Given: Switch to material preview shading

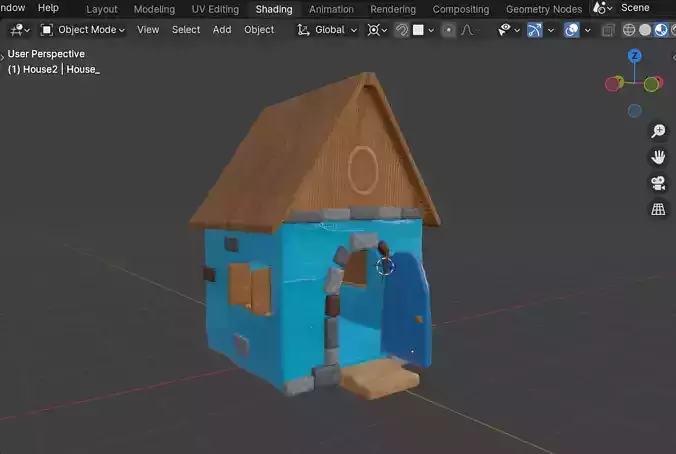Looking at the screenshot, I should (x=661, y=30).
